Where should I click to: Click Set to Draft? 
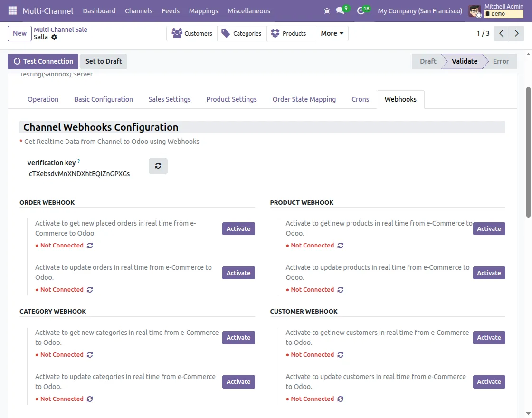click(104, 61)
